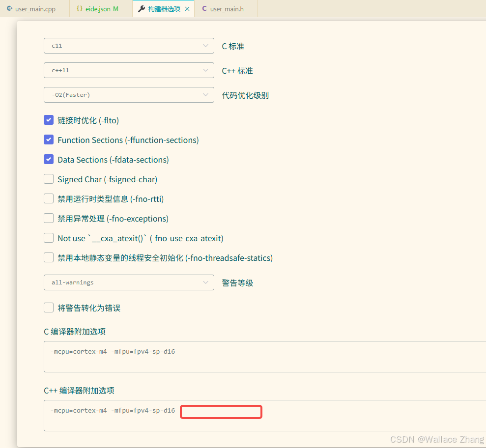Enable 禁用异常处理 (-fno-exceptions)
Screen dimensions: 486x448
[49, 219]
